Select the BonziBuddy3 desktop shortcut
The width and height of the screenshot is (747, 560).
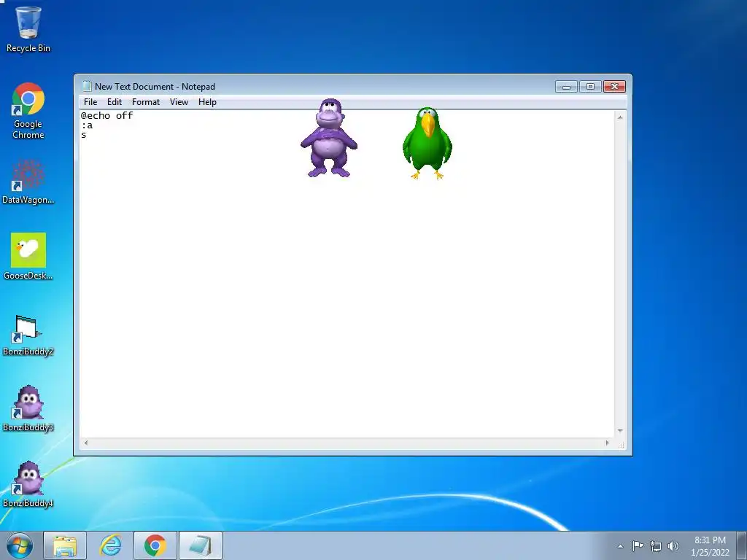28,408
